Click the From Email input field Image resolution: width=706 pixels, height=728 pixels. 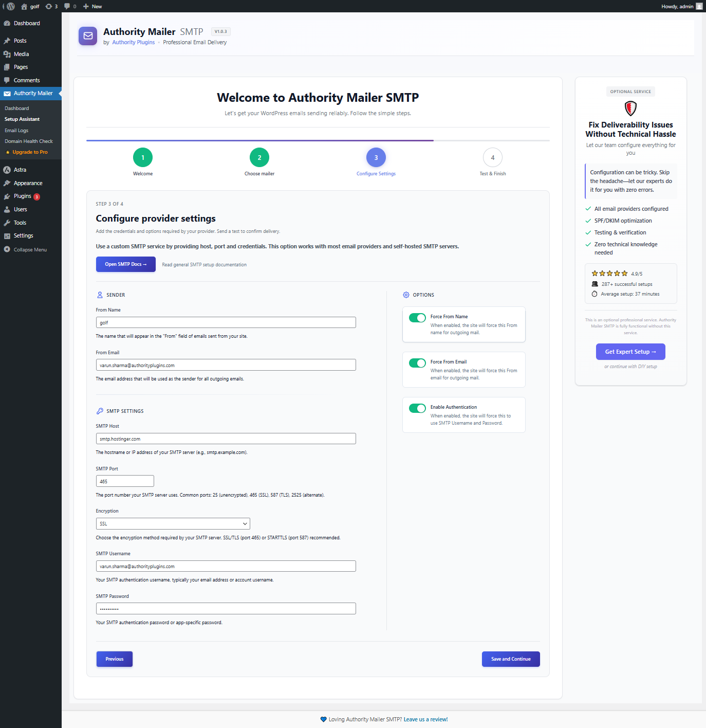[226, 365]
